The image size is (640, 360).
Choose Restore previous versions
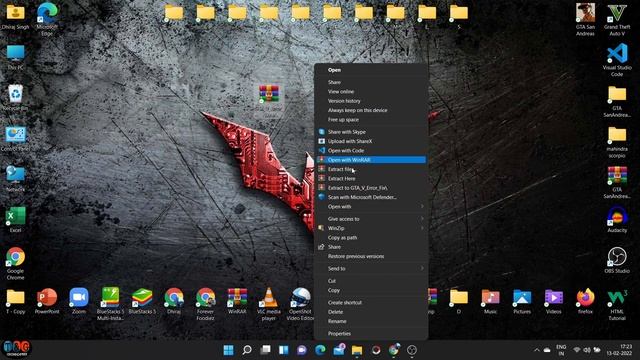[371, 256]
